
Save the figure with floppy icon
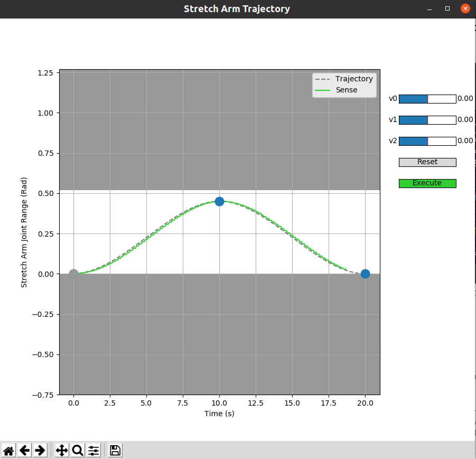pos(115,450)
